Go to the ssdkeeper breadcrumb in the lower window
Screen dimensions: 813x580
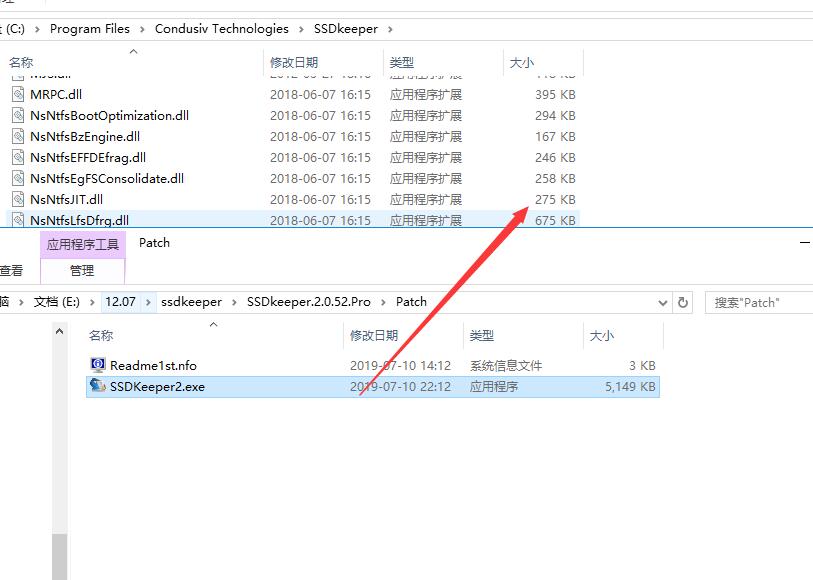(191, 302)
